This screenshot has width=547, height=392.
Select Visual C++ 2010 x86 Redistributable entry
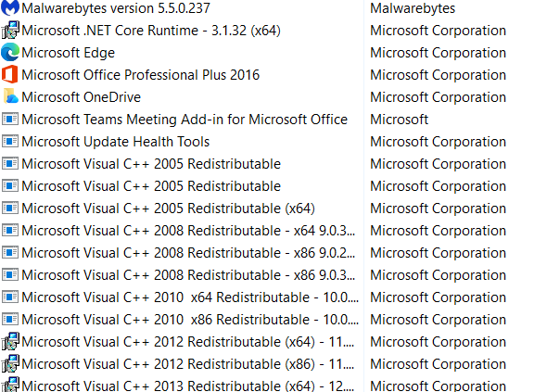(x=190, y=320)
